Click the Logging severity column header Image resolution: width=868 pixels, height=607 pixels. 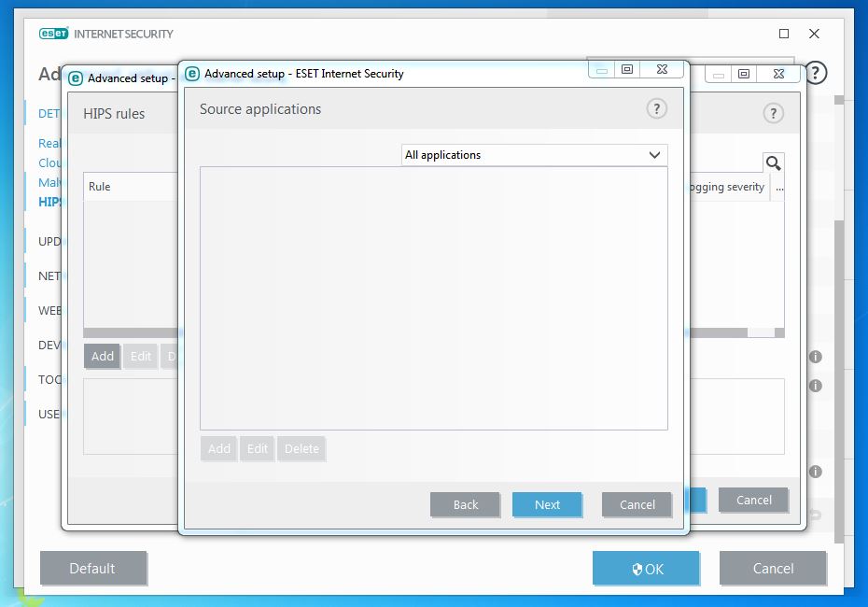[x=727, y=187]
